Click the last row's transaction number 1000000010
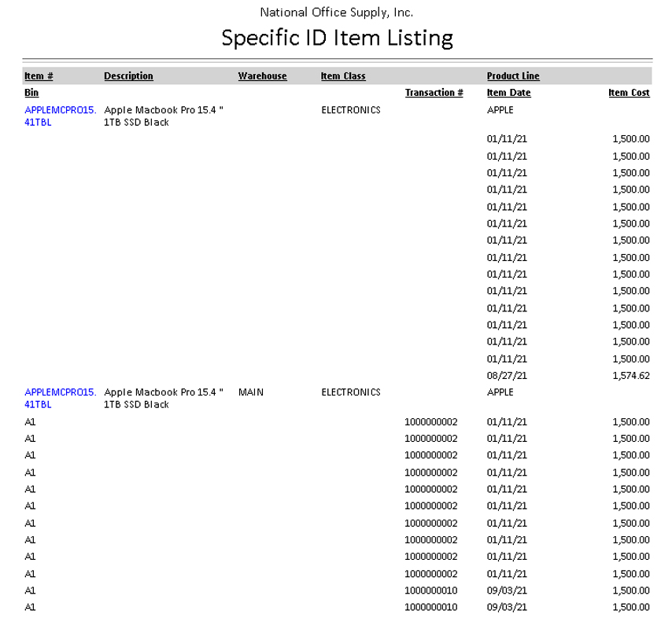The height and width of the screenshot is (618, 672). point(430,607)
